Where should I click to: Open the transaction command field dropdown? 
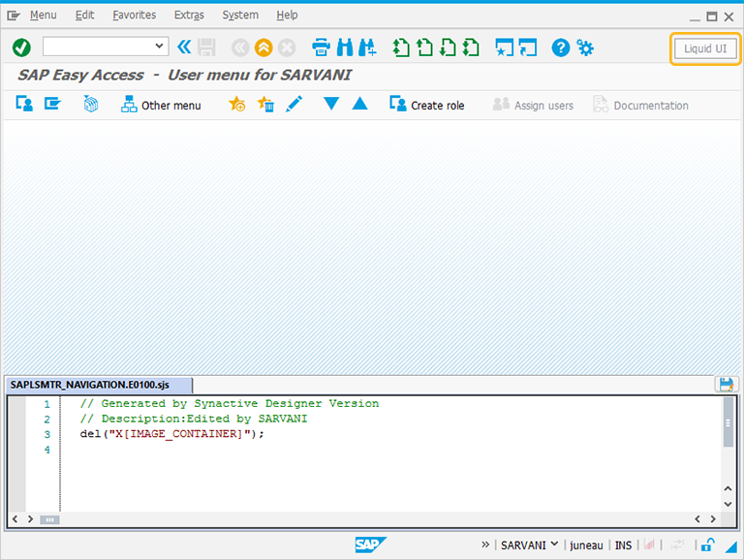(x=159, y=47)
